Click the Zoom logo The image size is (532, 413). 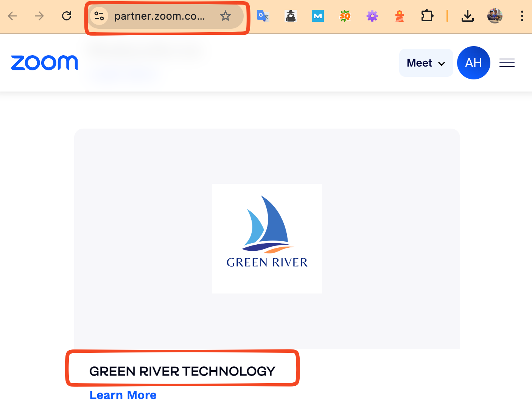click(x=45, y=63)
